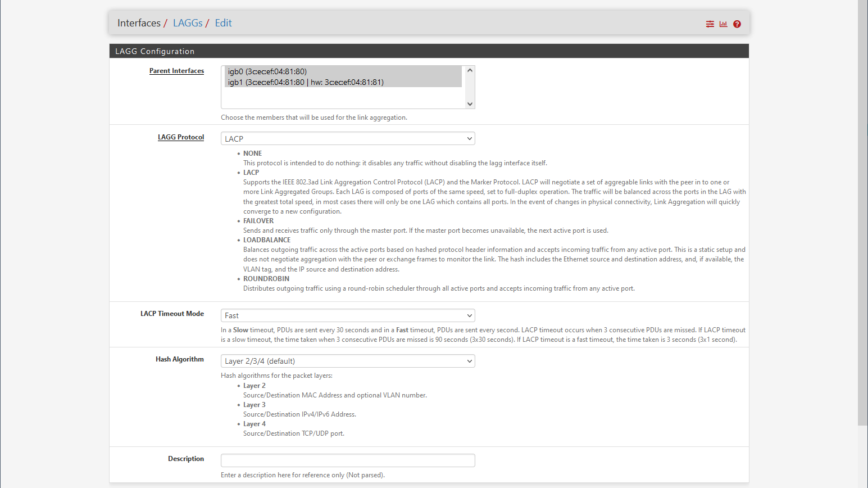Open the red help question mark icon
868x488 pixels.
coord(737,24)
